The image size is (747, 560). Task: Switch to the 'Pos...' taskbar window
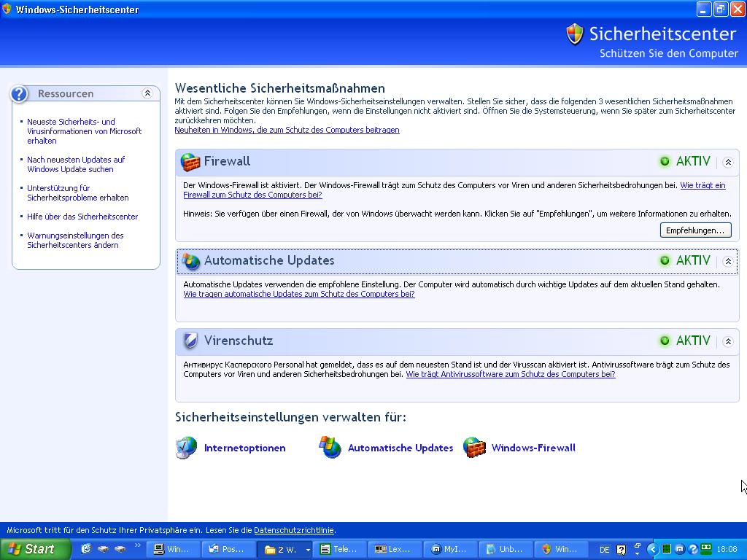(x=228, y=549)
